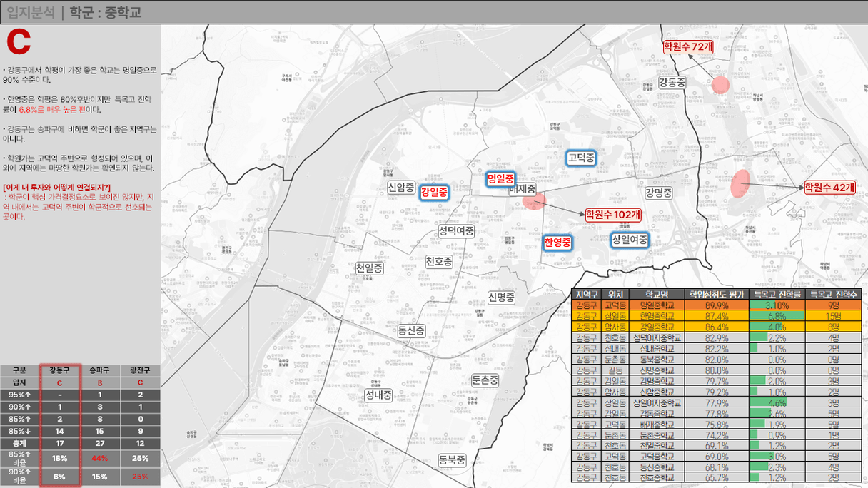The width and height of the screenshot is (868, 488).
Task: Click the 학교명 column header
Action: tap(655, 295)
